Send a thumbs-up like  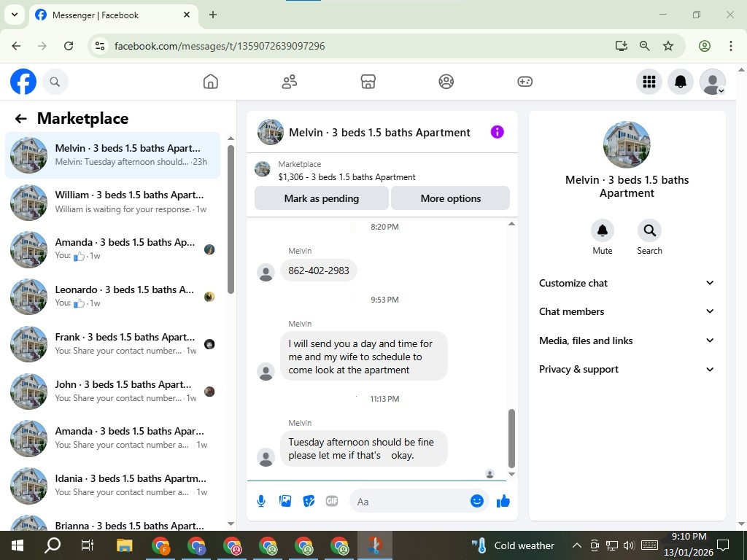[503, 501]
